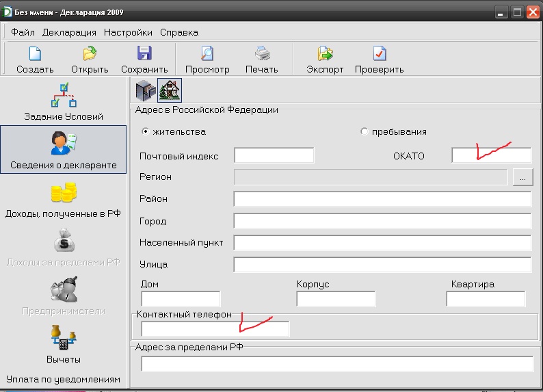This screenshot has width=543, height=392.
Task: Open the Файл menu
Action: click(x=23, y=32)
